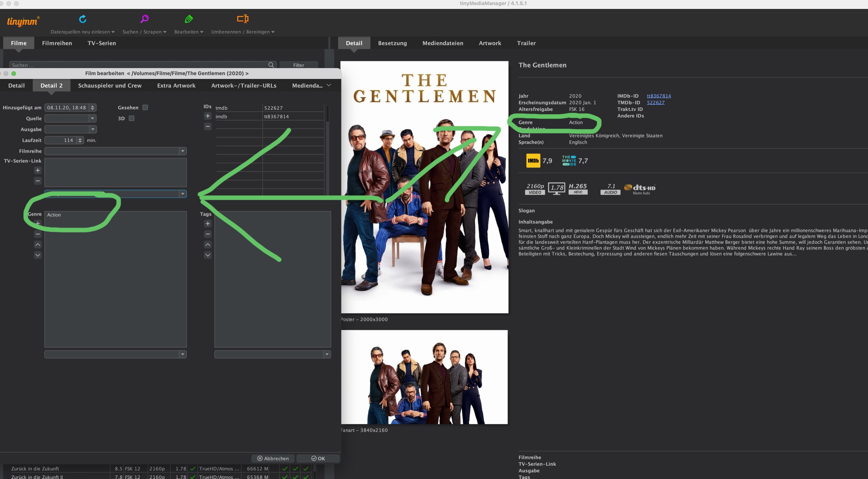
Task: Click the orange rename/cleanup icon
Action: tap(243, 19)
